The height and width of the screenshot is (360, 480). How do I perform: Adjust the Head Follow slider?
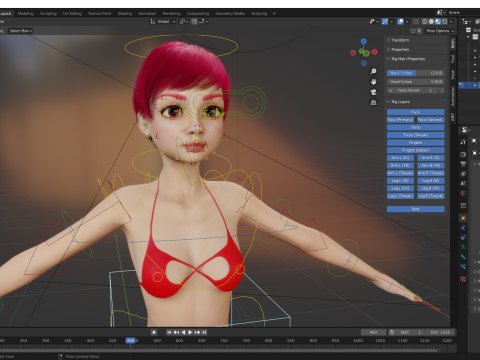(415, 82)
